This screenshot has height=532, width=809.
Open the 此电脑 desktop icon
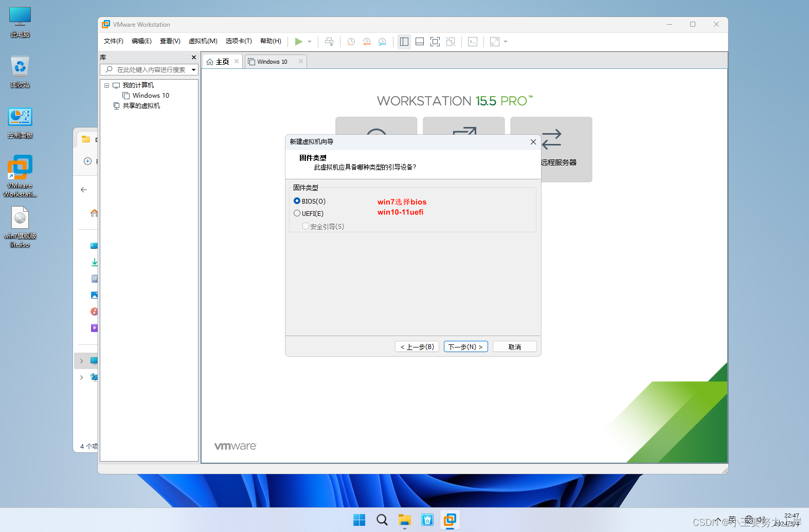point(20,22)
